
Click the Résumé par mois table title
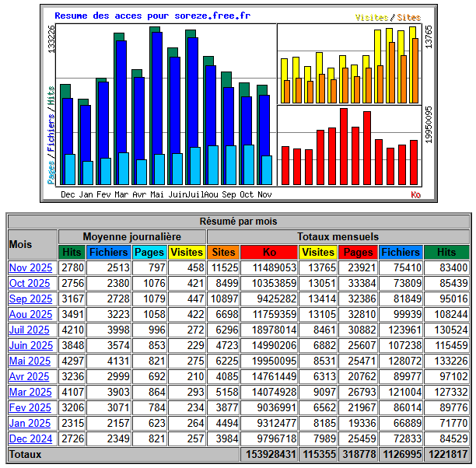[x=238, y=222]
